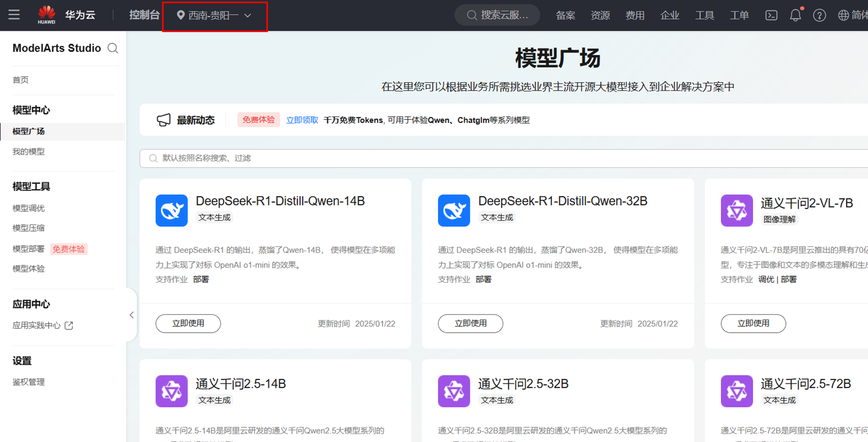
Task: Click the 文本生成 tag on 通义千问2.5-32B
Action: pos(497,400)
